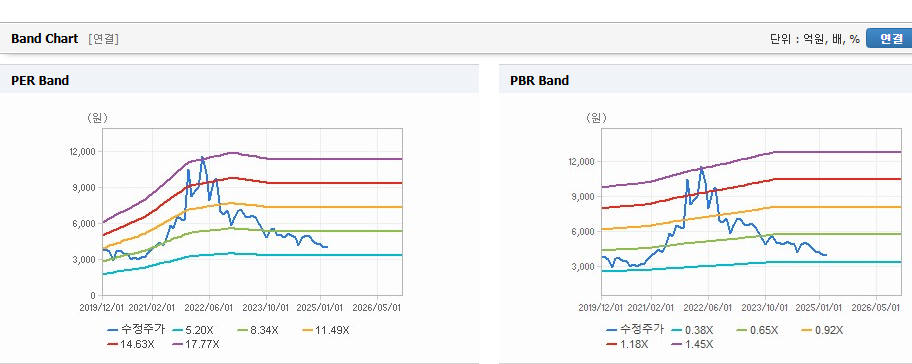Toggle the 5.20X legend series
The height and width of the screenshot is (364, 912).
192,330
